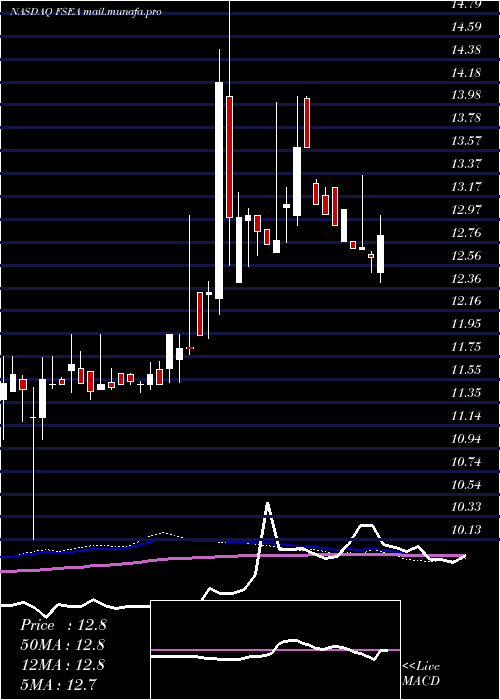Image resolution: width=500 pixels, height=700 pixels.
Task: Click the 12.16 price axis label
Action: [467, 300]
